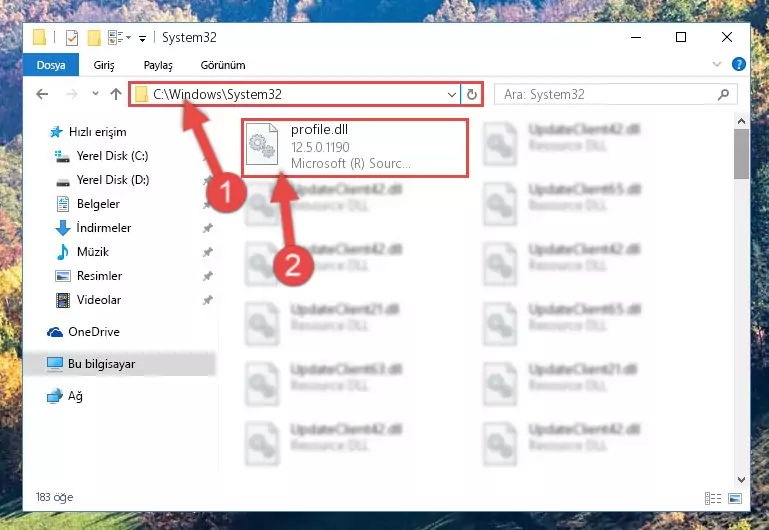The width and height of the screenshot is (769, 530).
Task: Open the recent locations dropdown arrow
Action: click(95, 94)
